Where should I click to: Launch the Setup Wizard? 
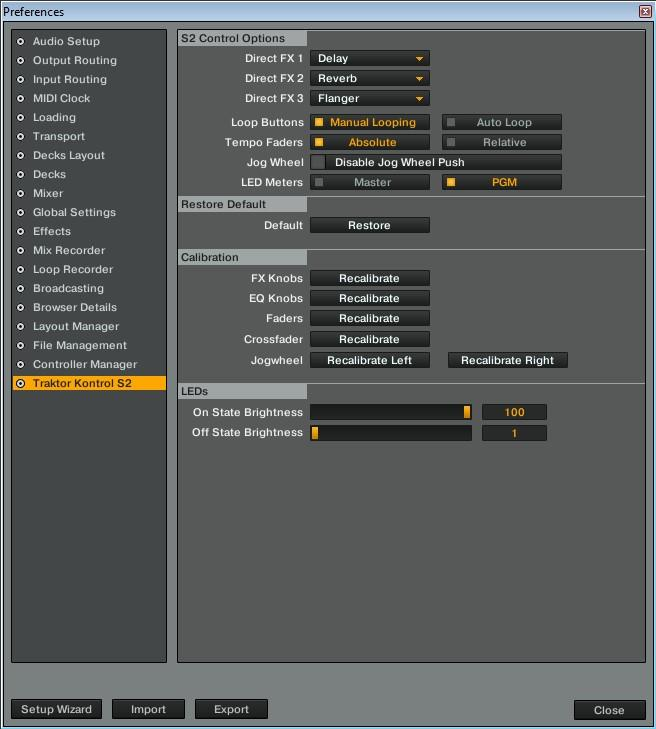coord(56,709)
